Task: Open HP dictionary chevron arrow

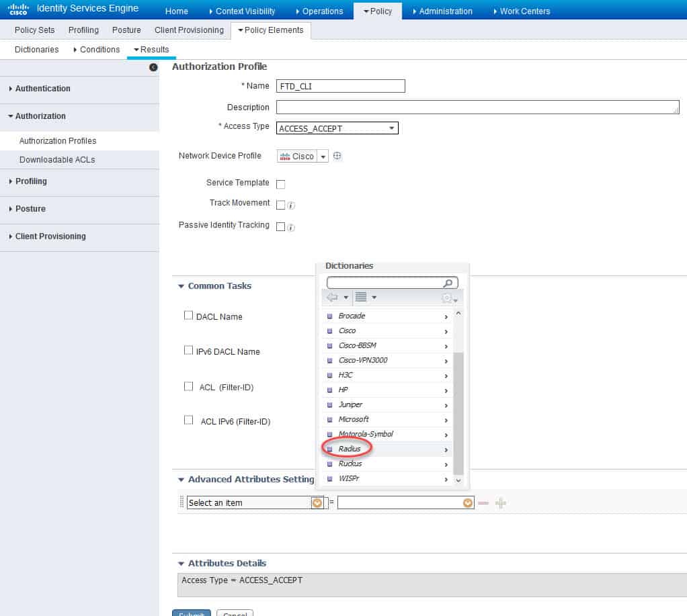Action: (446, 391)
